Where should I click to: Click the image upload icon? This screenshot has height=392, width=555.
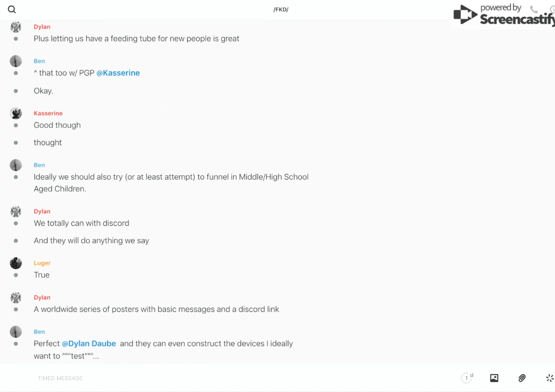click(x=494, y=378)
